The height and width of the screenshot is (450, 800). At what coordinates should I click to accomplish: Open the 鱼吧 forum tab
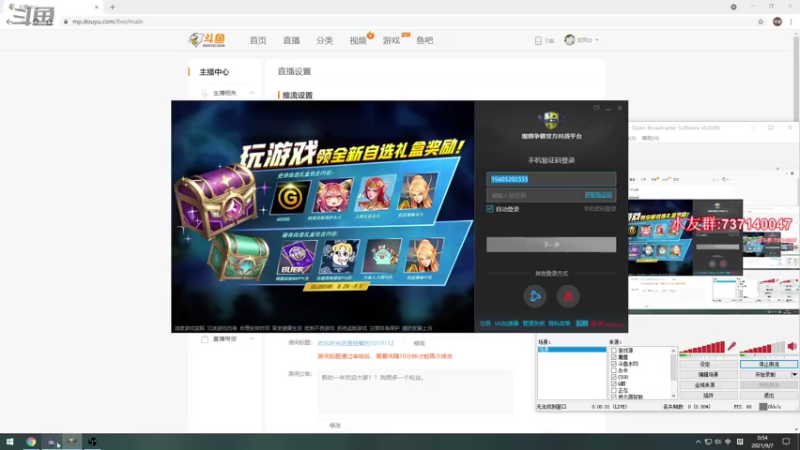[x=424, y=40]
